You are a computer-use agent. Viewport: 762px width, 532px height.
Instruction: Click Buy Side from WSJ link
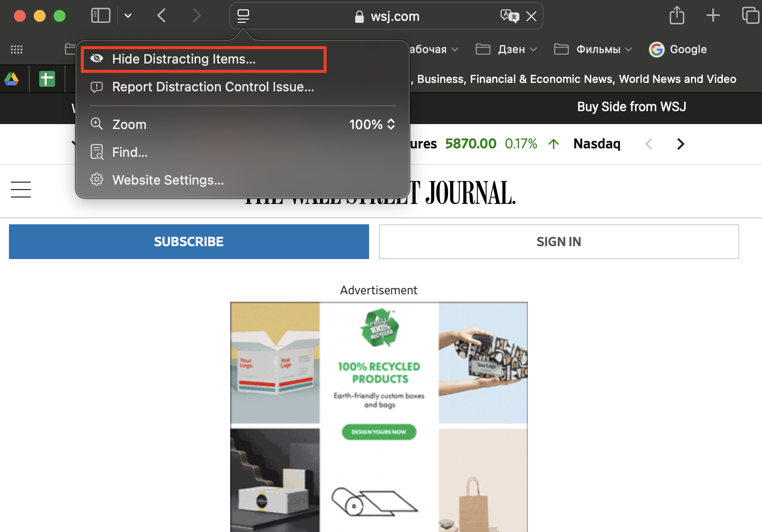[x=632, y=107]
